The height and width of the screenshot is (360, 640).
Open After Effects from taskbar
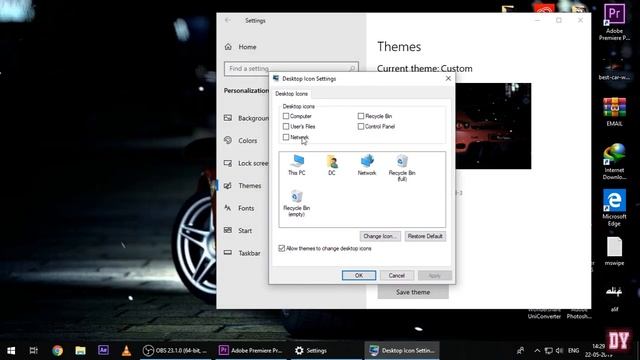(103, 350)
